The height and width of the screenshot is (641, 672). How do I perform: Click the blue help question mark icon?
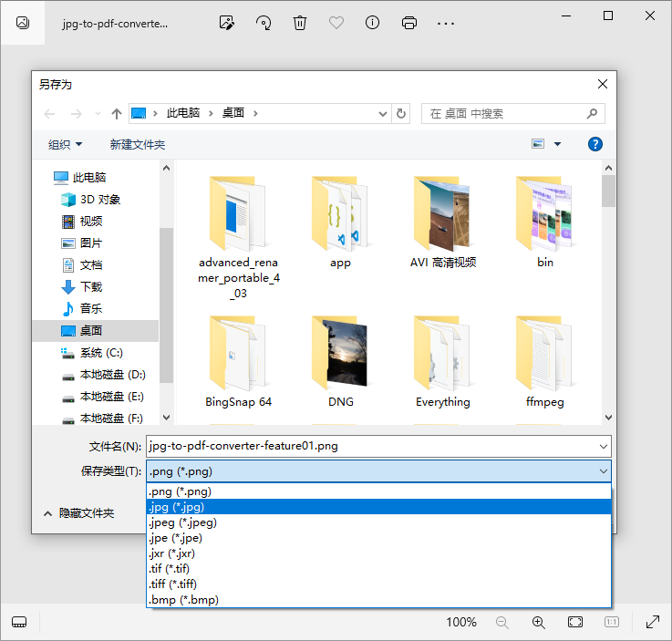click(595, 144)
